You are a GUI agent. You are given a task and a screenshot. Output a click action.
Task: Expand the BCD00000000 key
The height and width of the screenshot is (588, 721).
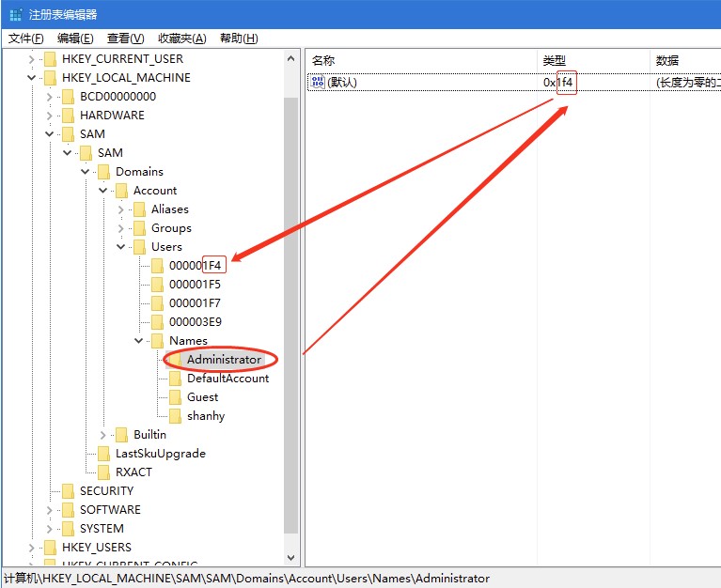click(49, 97)
